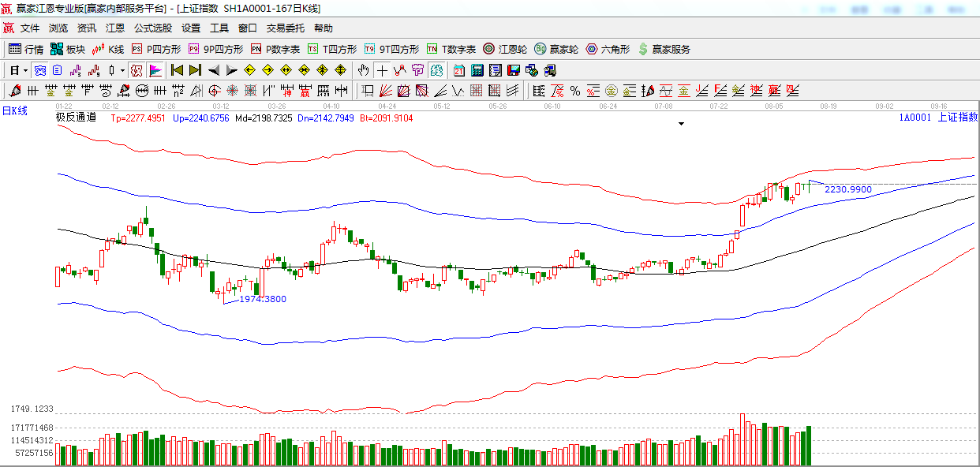Expand the 日 period dropdown arrow

tap(25, 70)
